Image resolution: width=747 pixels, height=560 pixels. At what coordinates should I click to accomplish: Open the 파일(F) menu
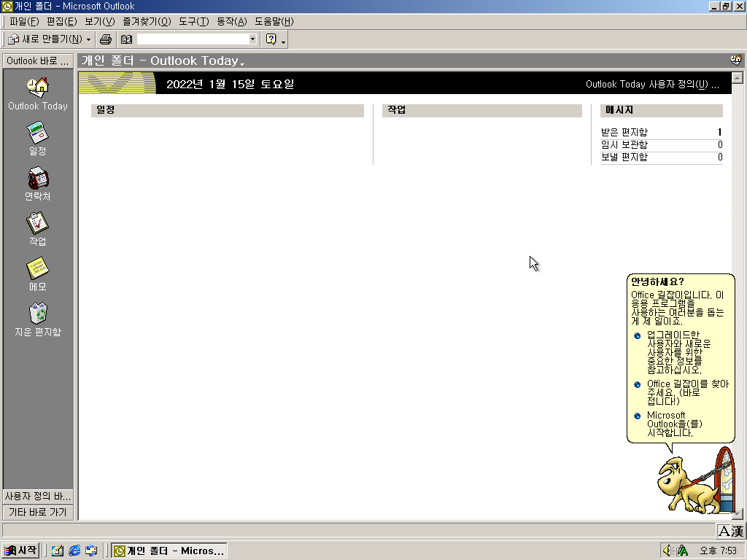click(x=24, y=21)
